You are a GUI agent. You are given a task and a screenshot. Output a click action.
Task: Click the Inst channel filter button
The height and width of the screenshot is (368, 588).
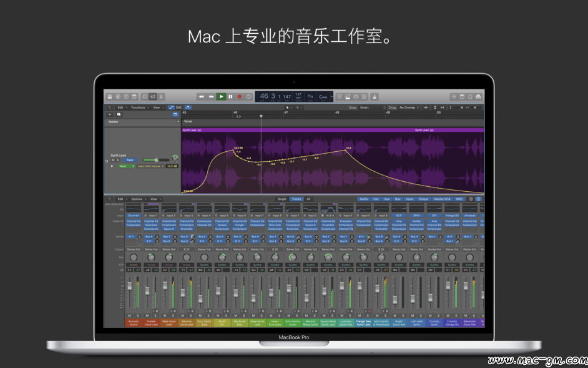(376, 199)
